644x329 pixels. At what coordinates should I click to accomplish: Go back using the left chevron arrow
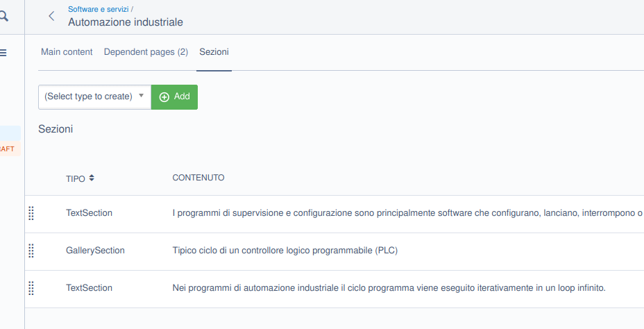(51, 16)
